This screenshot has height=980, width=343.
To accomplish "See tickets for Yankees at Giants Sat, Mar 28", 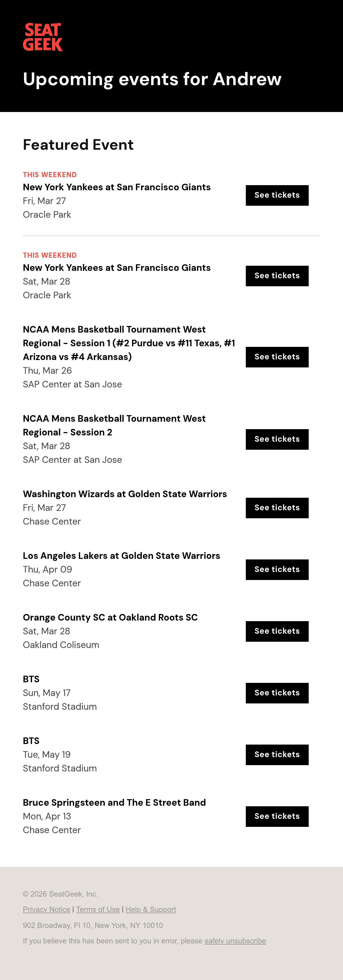I will click(277, 276).
